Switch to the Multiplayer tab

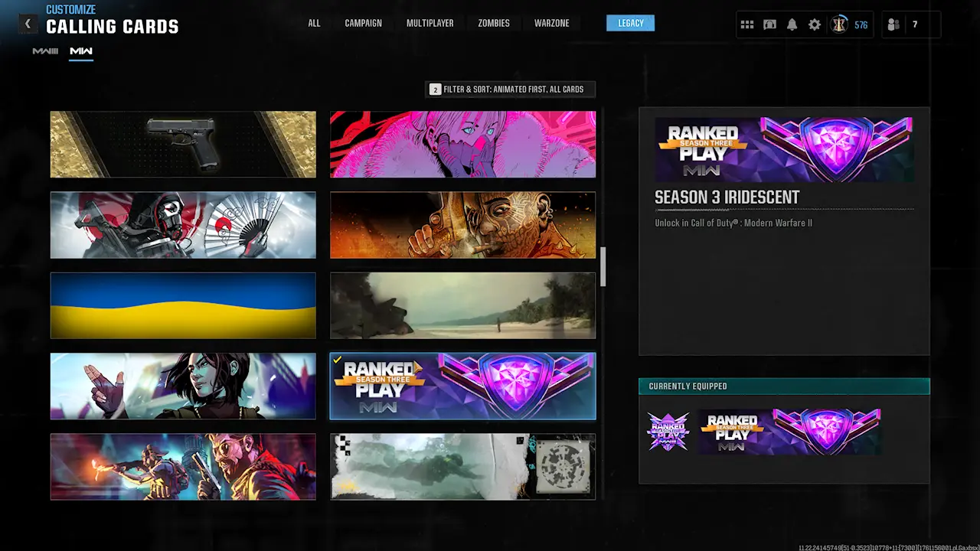[x=430, y=23]
